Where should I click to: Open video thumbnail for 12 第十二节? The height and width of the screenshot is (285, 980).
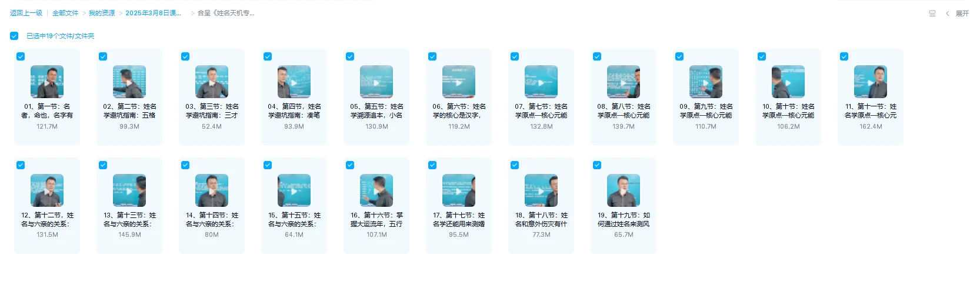click(x=47, y=190)
